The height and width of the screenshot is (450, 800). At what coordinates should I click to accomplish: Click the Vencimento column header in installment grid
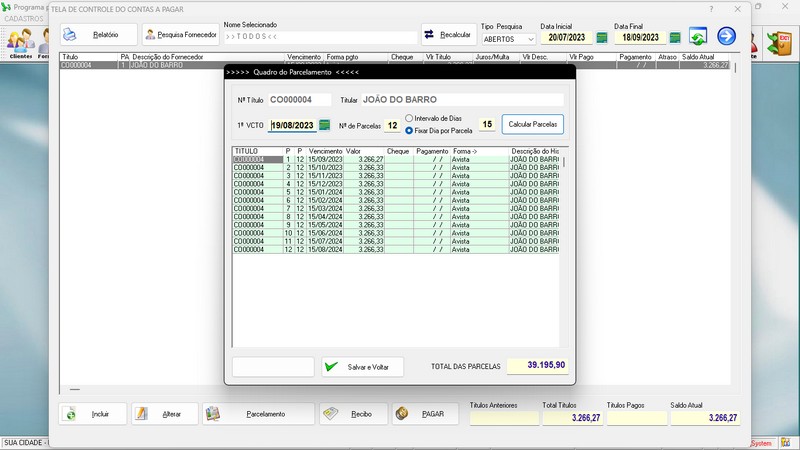[x=325, y=151]
